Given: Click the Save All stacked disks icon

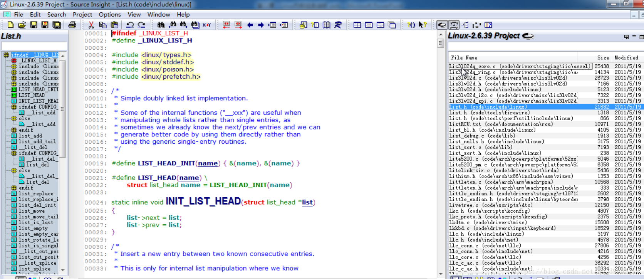Looking at the screenshot, I should click(57, 25).
